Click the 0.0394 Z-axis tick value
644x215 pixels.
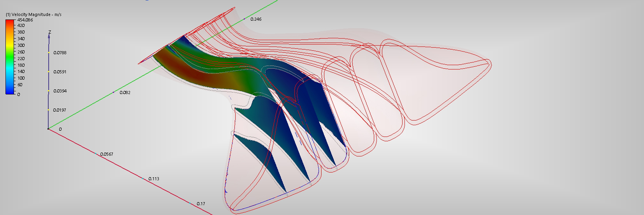click(x=60, y=91)
